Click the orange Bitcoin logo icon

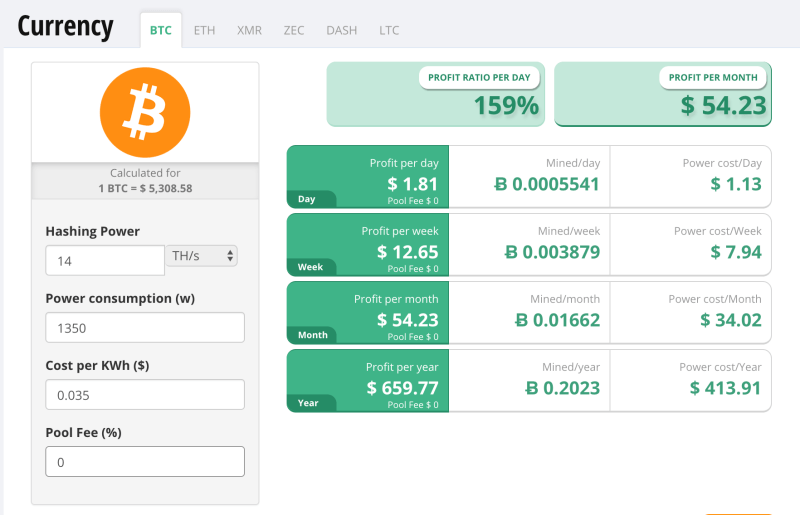[144, 111]
